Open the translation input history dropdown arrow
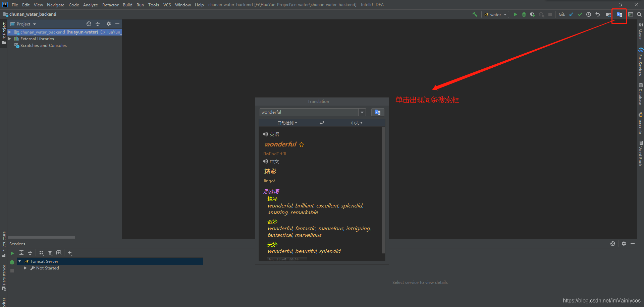The width and height of the screenshot is (644, 307). [x=362, y=112]
